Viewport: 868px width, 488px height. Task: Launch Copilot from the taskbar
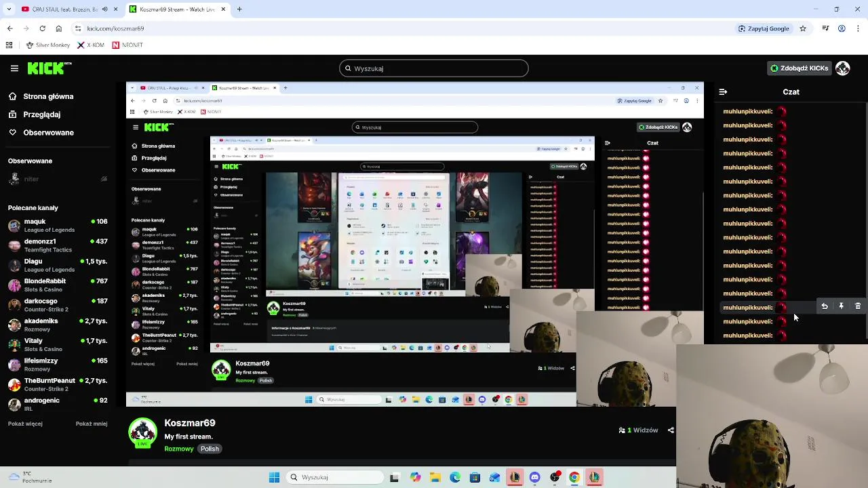point(415,477)
